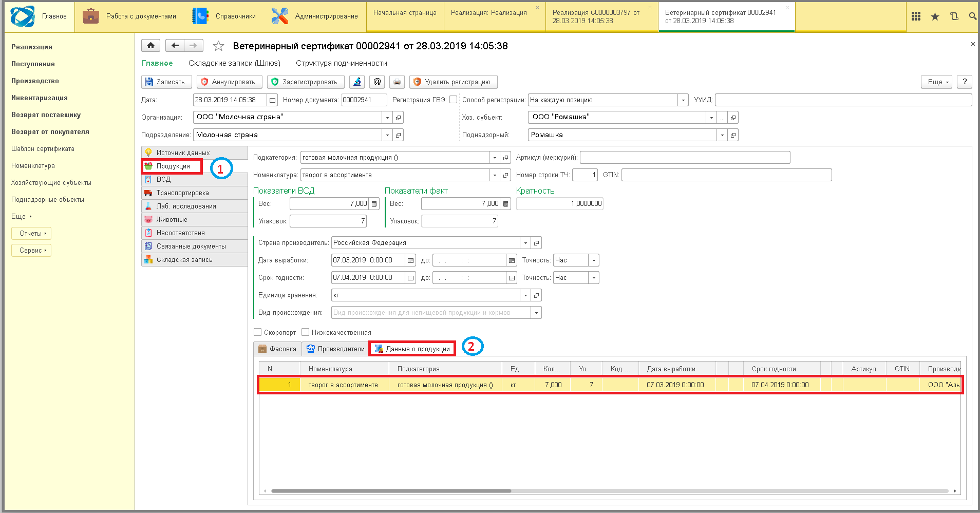The image size is (980, 513).
Task: Click the microscope toolbar icon
Action: click(357, 82)
